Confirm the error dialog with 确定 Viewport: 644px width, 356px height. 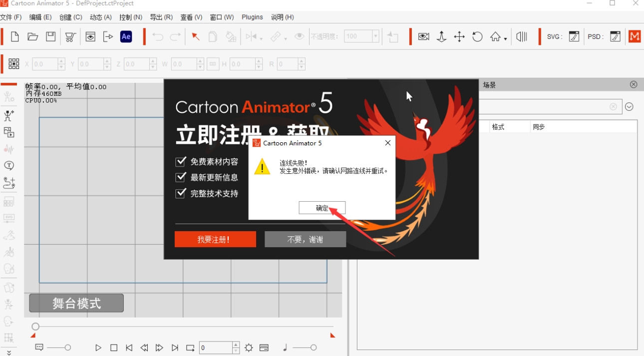[322, 208]
